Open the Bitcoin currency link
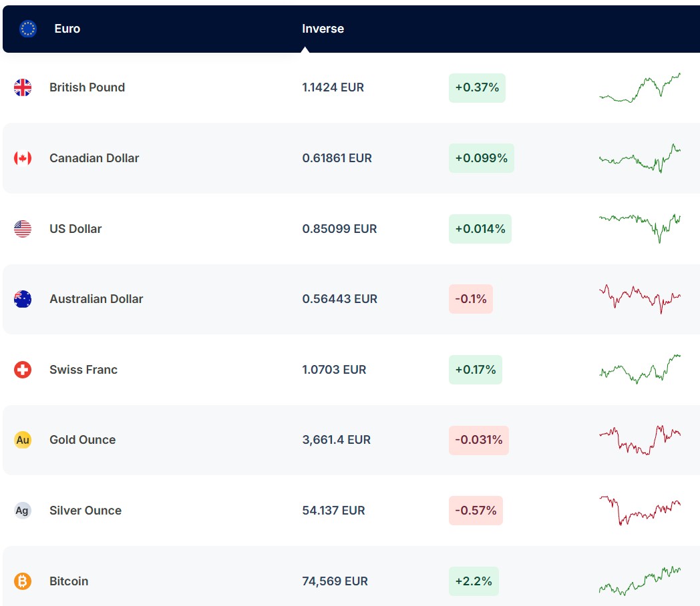Image resolution: width=700 pixels, height=606 pixels. (69, 581)
